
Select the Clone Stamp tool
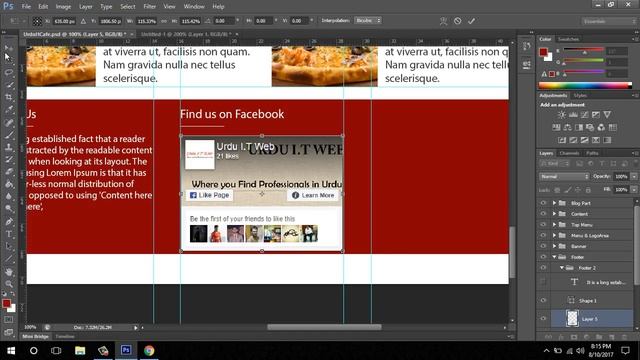[x=9, y=147]
